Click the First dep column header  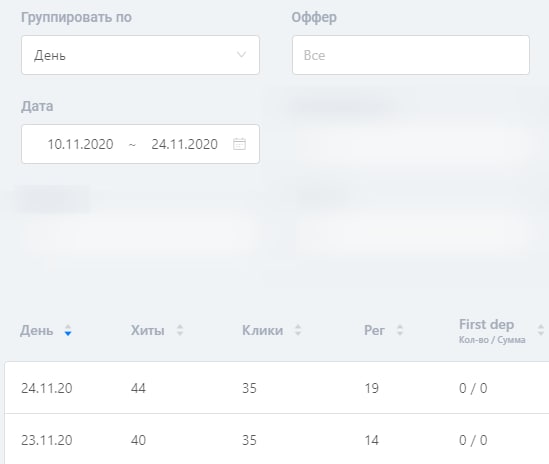[x=487, y=325]
